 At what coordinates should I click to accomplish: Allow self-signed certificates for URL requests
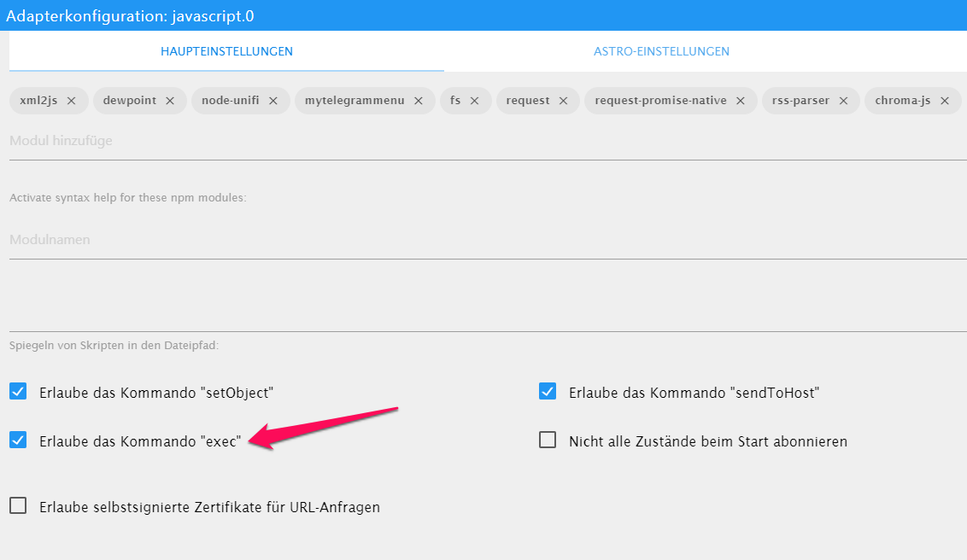[18, 506]
